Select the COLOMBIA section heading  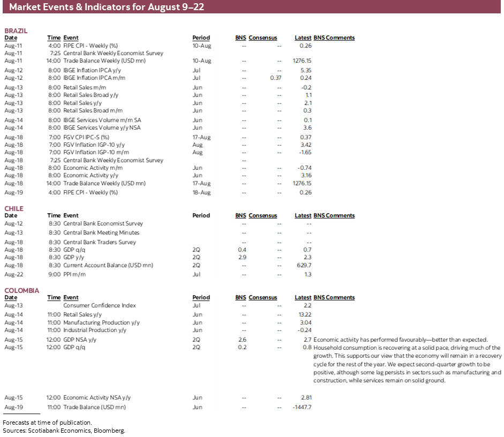point(22,291)
